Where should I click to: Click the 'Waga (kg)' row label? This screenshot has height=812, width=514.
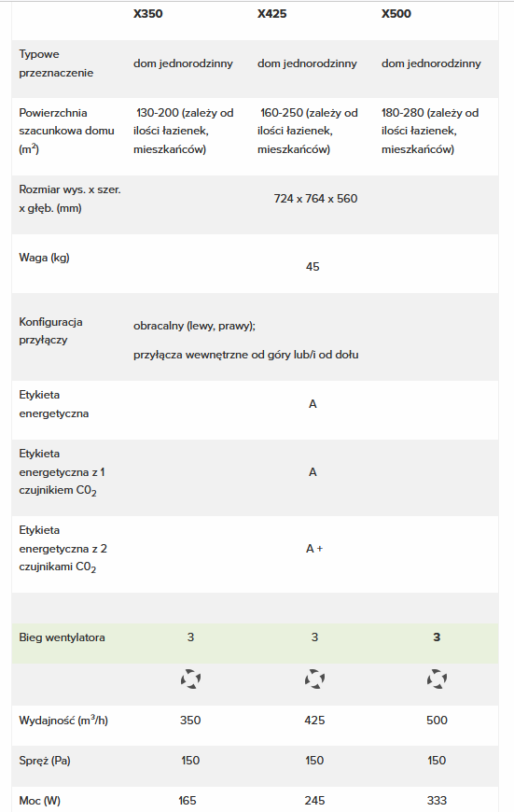[45, 258]
